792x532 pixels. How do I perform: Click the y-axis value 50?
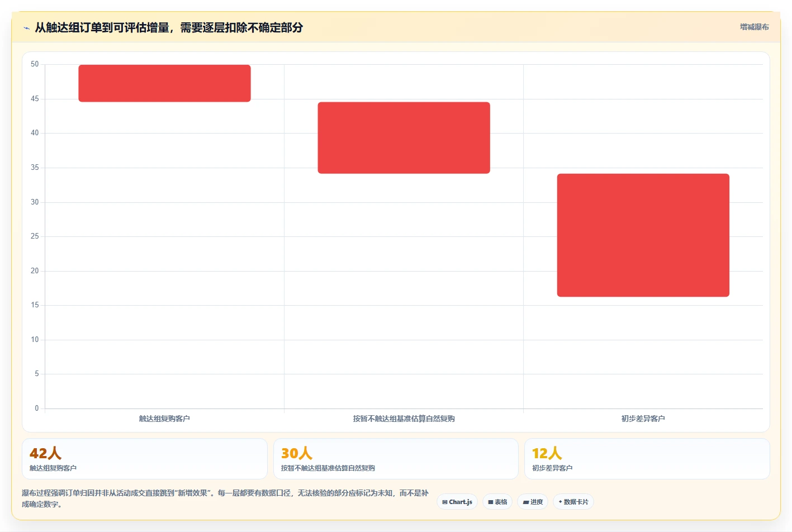coord(35,64)
